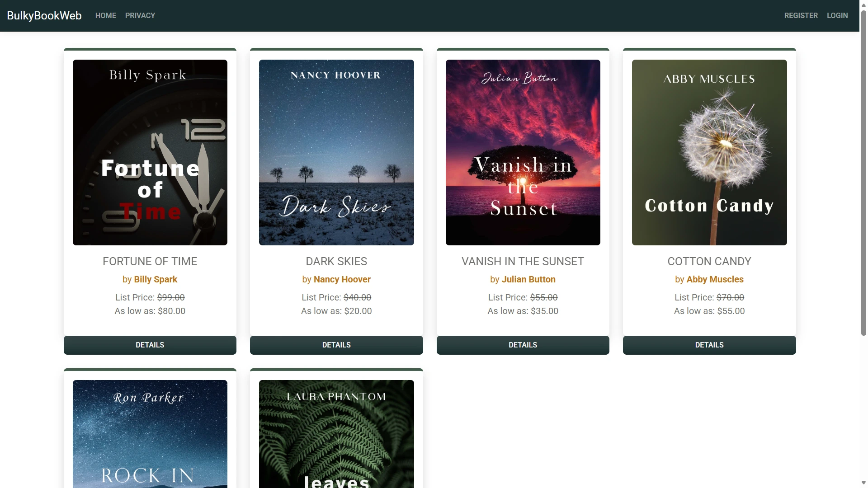Click the Dark Skies book cover
868x488 pixels.
click(336, 152)
